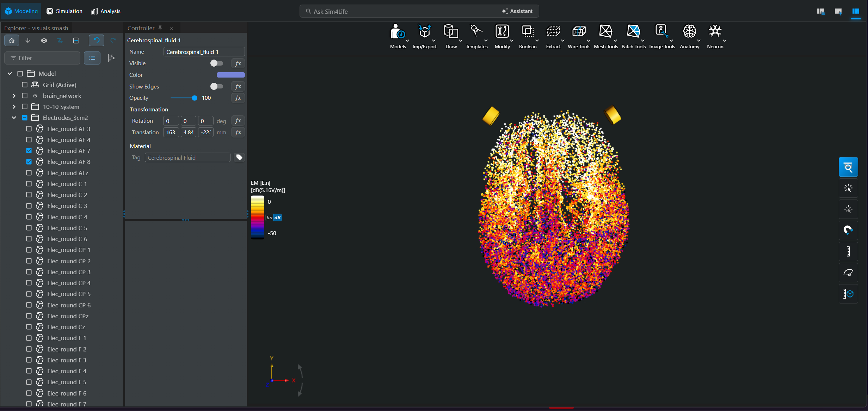Image resolution: width=868 pixels, height=411 pixels.
Task: Click the zoom search icon on right sidebar
Action: point(848,167)
